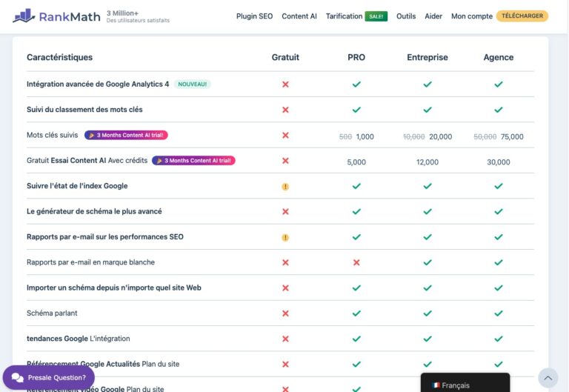This screenshot has width=569, height=392.
Task: Click the Agence credits value 30,000
Action: tap(498, 162)
